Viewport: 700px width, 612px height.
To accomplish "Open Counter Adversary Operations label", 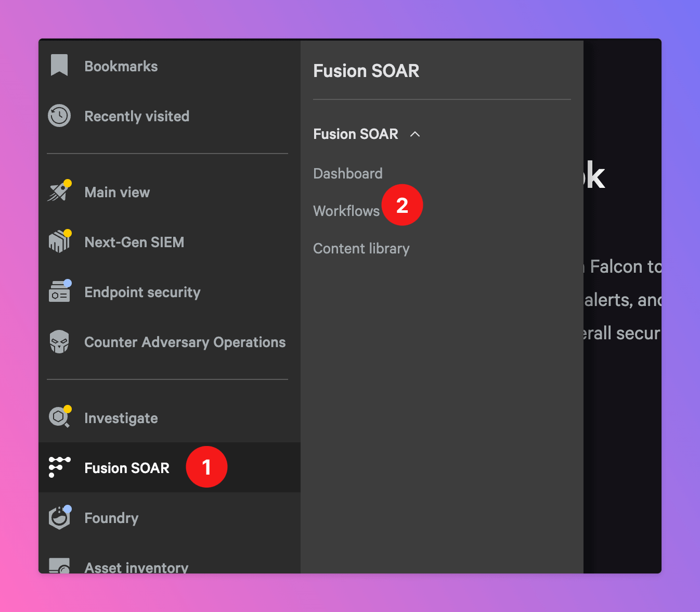I will pos(185,342).
